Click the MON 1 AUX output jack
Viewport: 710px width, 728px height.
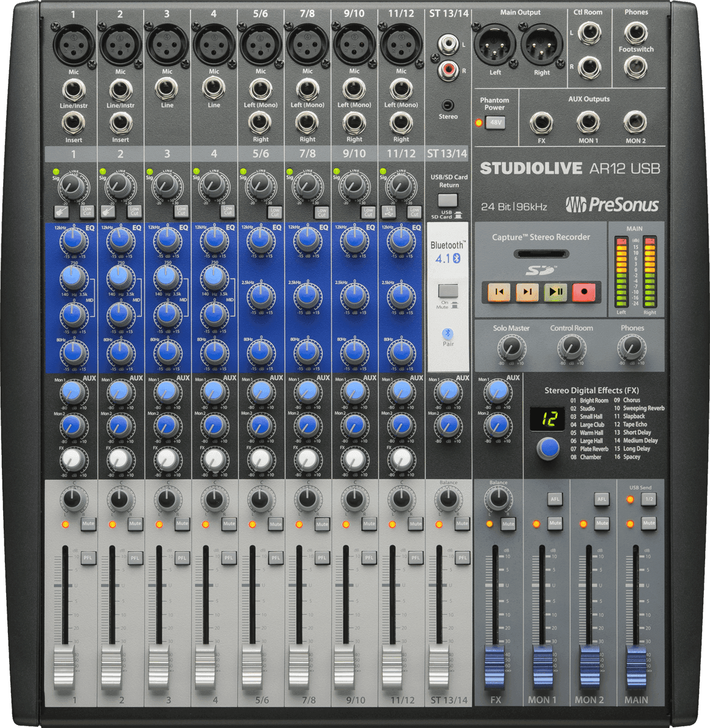588,123
